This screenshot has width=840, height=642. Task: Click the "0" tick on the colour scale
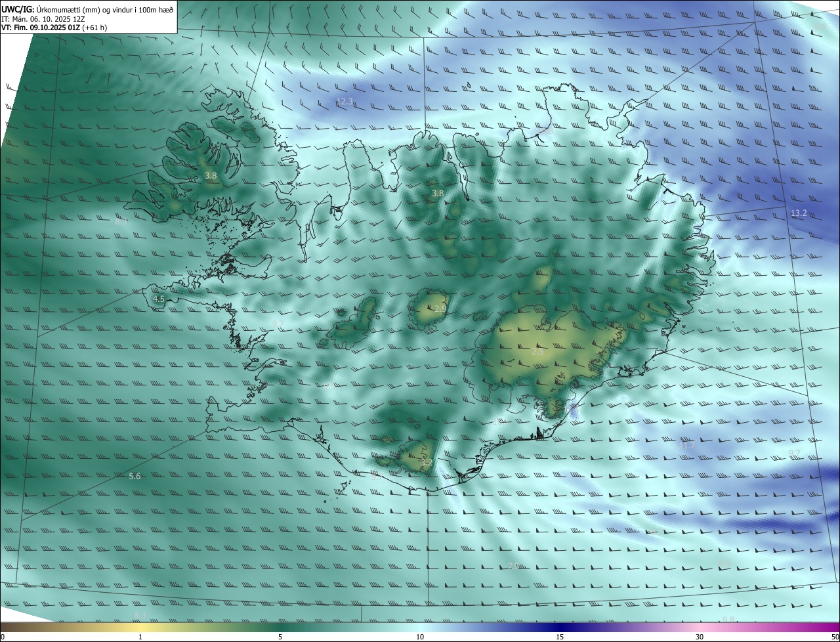(3, 637)
